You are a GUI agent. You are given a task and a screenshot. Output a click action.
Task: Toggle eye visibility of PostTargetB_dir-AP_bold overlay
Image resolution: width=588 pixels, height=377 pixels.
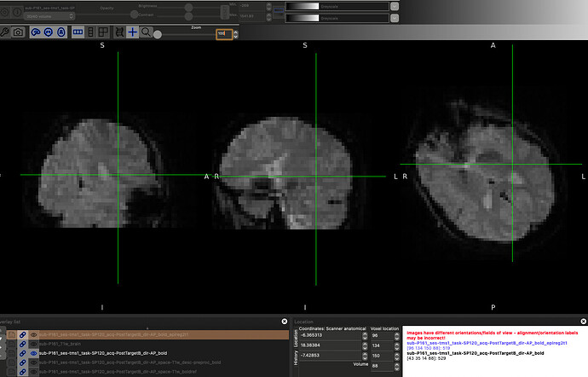point(34,353)
